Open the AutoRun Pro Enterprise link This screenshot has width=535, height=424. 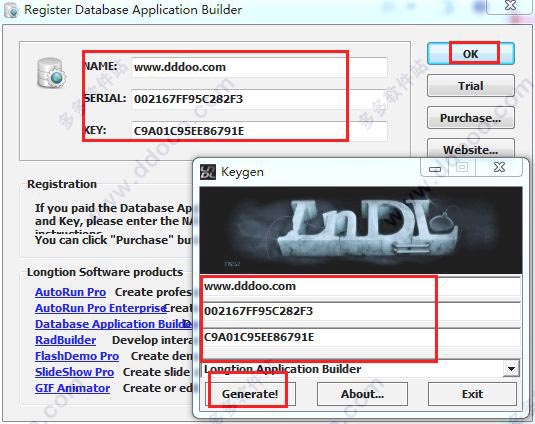pyautogui.click(x=100, y=308)
